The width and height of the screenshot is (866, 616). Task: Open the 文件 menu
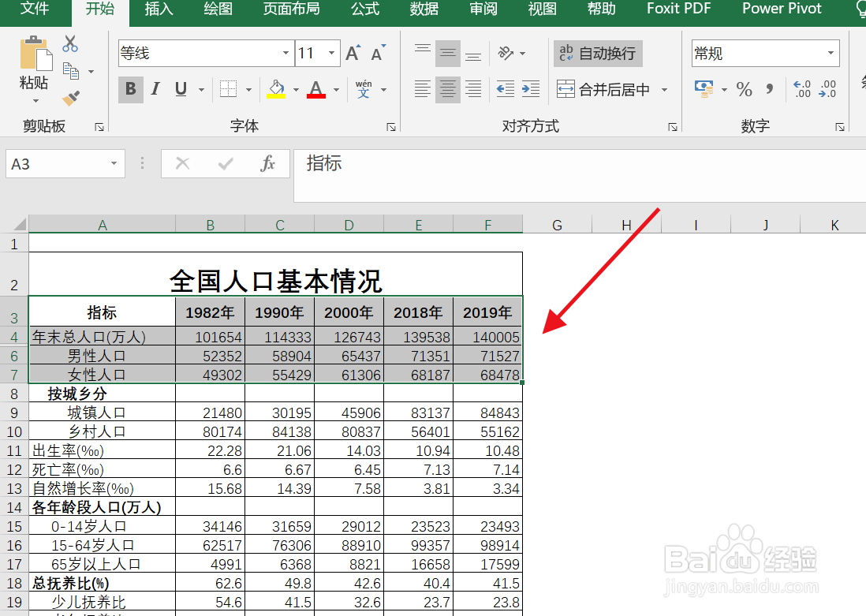[x=33, y=9]
